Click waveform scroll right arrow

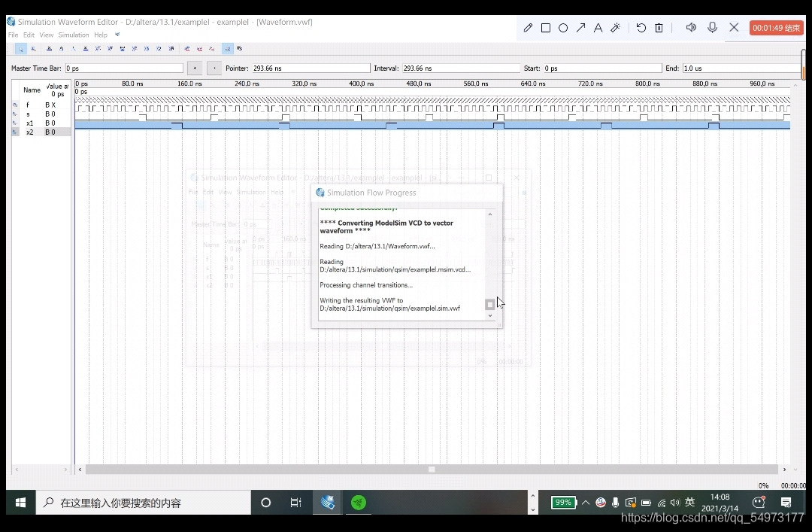(x=784, y=470)
